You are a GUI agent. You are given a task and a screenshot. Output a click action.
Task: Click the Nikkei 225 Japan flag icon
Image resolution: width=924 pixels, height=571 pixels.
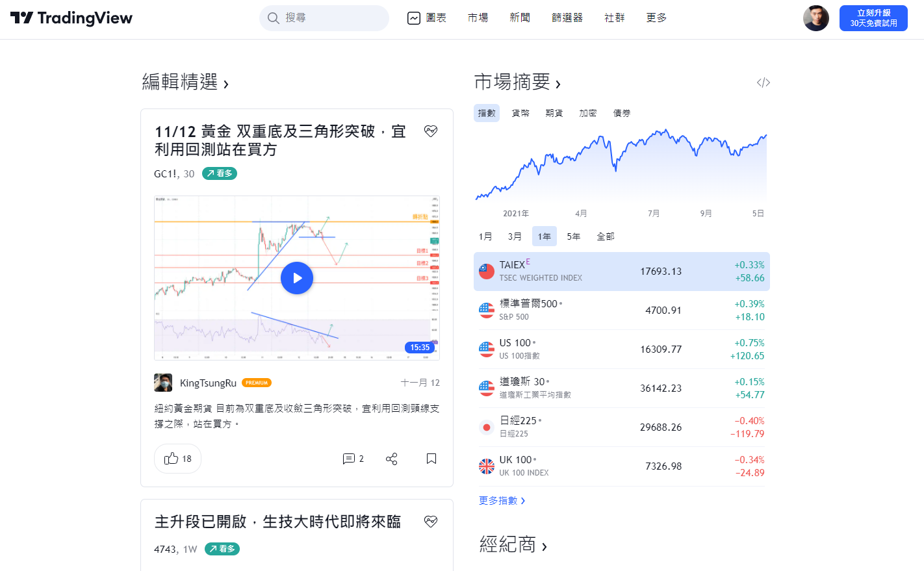coord(487,427)
